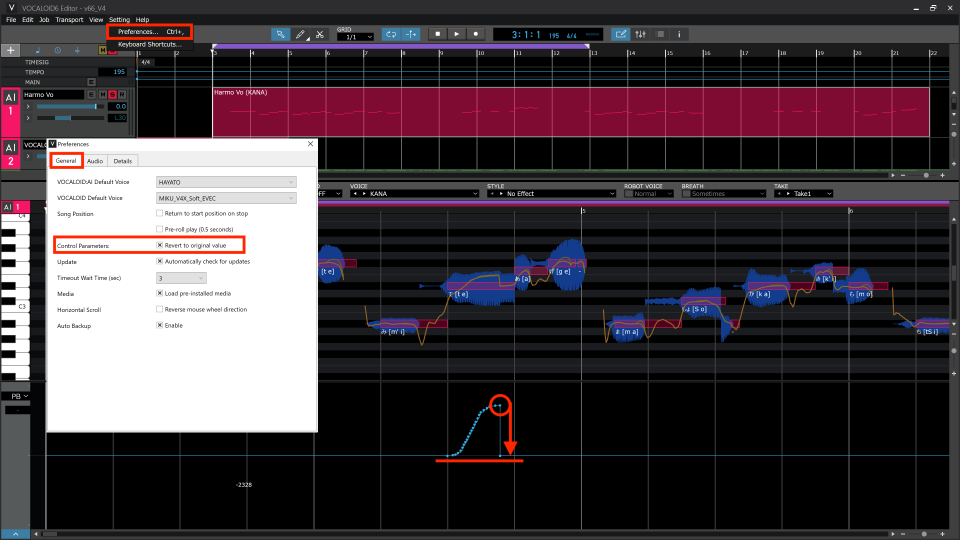This screenshot has height=540, width=960.
Task: Open the GRID 1/1 dropdown
Action: [355, 37]
